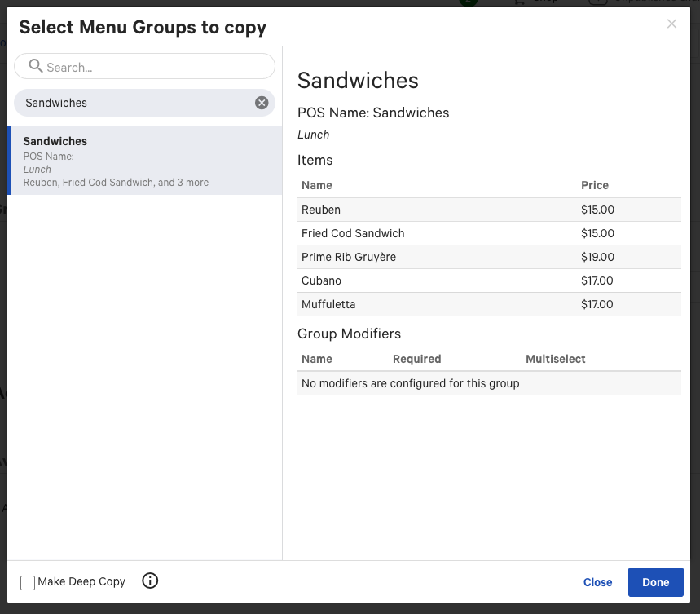Click the Make Deep Copy label text

81,582
